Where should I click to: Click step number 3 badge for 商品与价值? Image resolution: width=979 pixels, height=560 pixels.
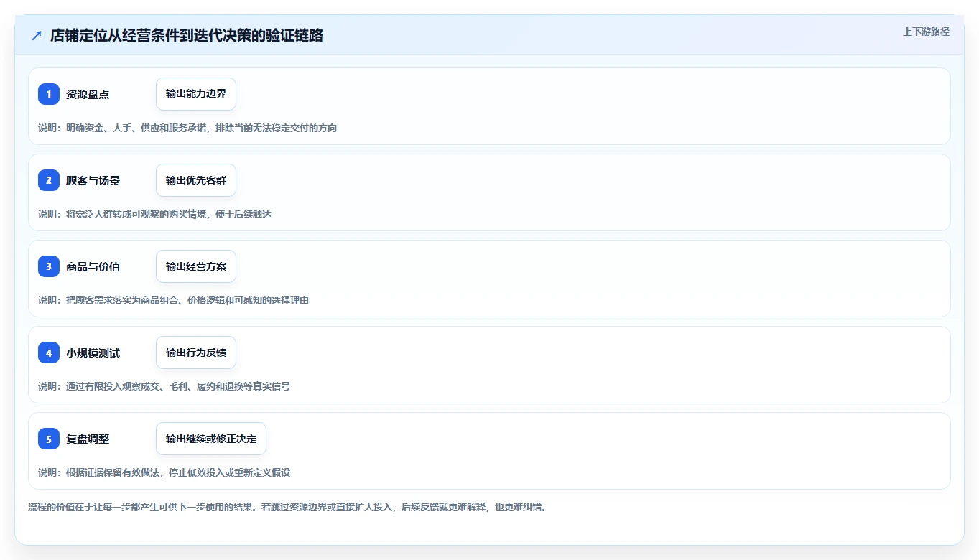49,266
